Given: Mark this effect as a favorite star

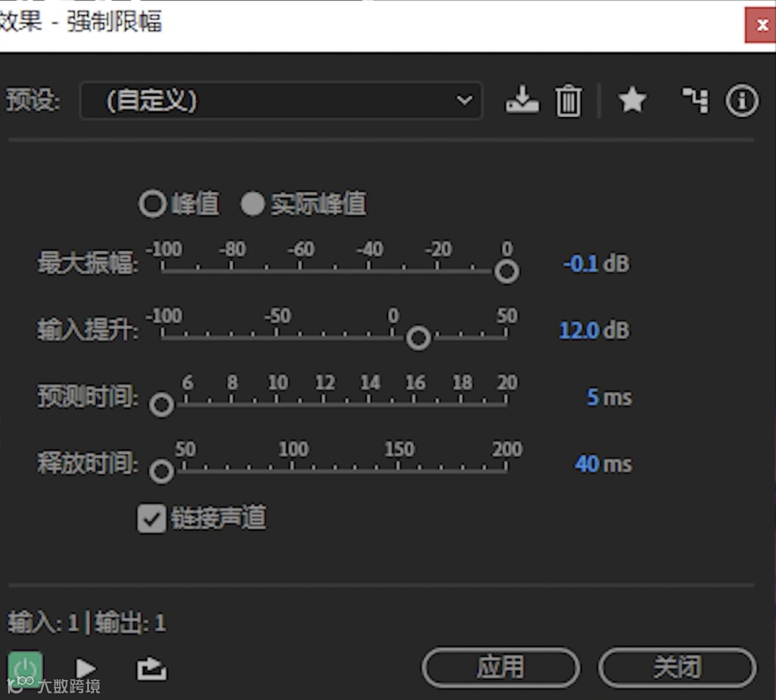Looking at the screenshot, I should pyautogui.click(x=632, y=101).
